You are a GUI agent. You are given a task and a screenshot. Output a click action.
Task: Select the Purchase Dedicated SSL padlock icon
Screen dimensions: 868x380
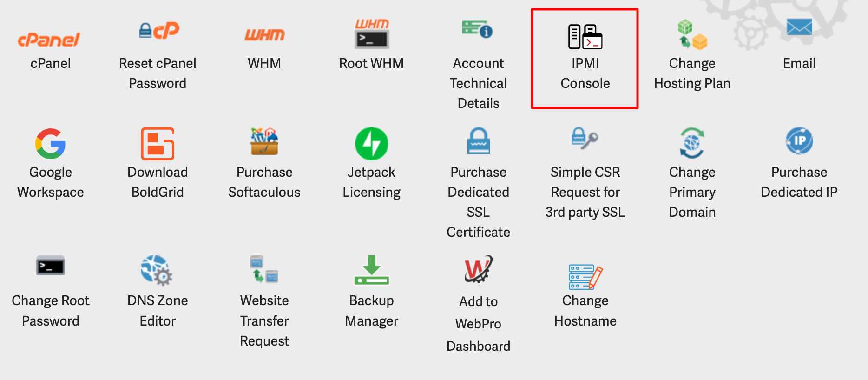478,140
